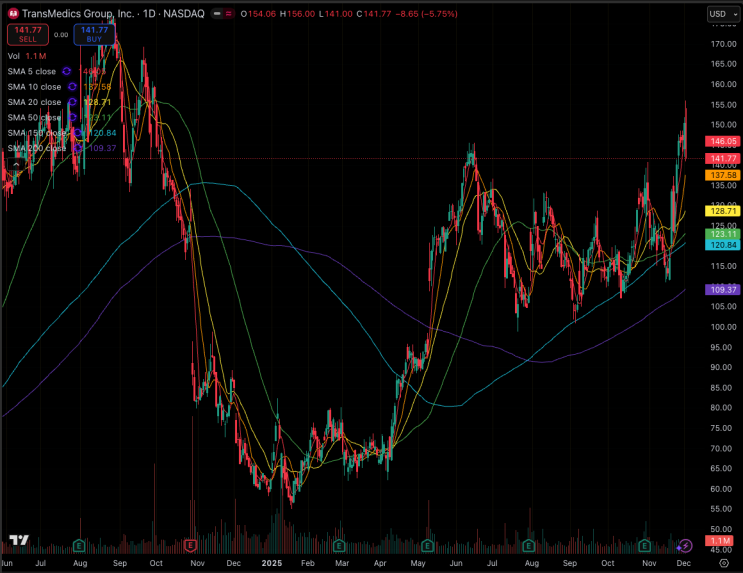Select the SMA 10 close legend label
This screenshot has width=743, height=573.
coord(34,87)
